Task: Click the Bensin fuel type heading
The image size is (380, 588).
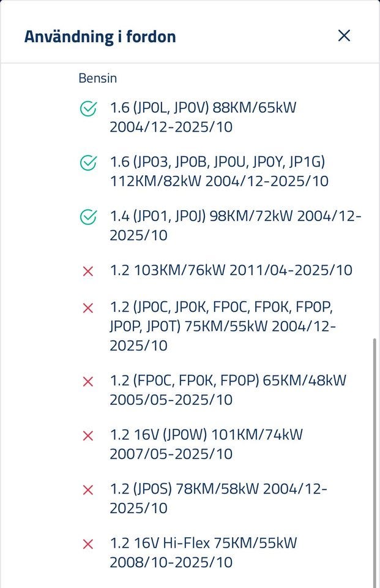Action: [x=98, y=78]
